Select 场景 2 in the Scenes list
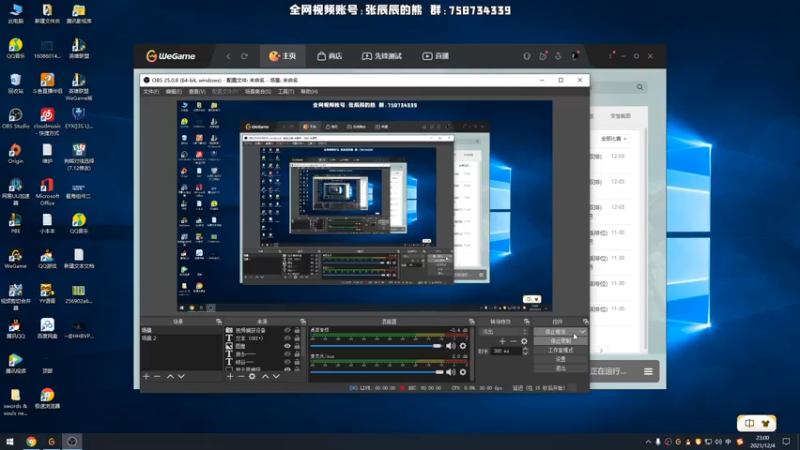This screenshot has width=800, height=450. pyautogui.click(x=181, y=338)
